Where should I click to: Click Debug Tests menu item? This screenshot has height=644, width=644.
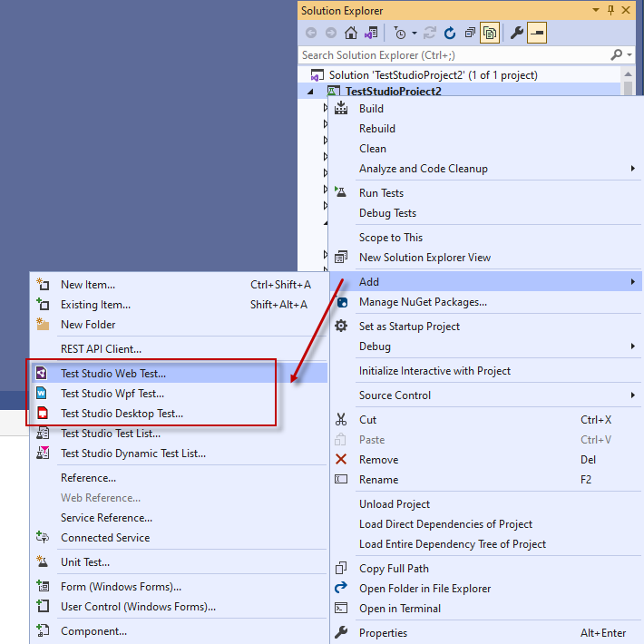485,213
